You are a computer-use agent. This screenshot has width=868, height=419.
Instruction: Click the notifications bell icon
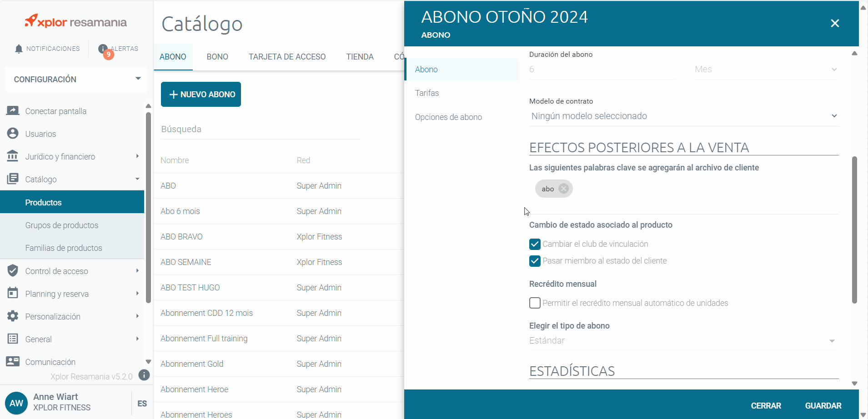pos(19,49)
